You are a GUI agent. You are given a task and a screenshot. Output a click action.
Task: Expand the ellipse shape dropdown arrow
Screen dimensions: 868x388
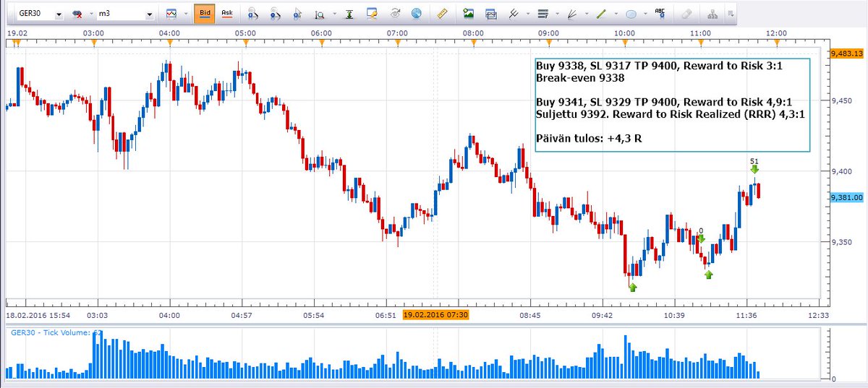tap(644, 14)
